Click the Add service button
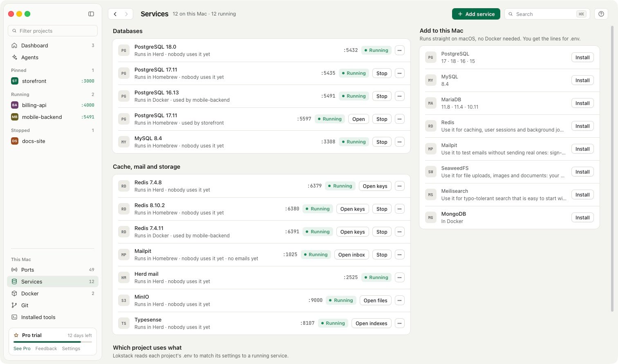Image resolution: width=618 pixels, height=364 pixels. point(476,14)
